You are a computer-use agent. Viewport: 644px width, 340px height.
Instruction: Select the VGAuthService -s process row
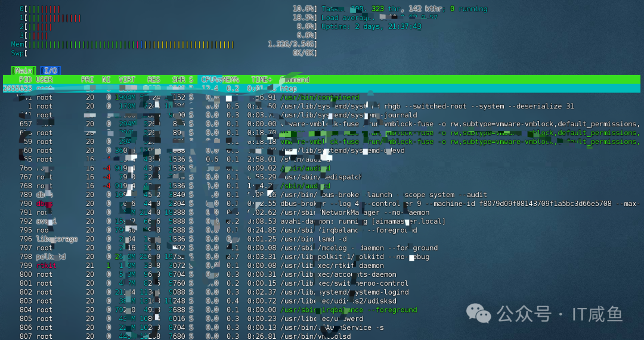tap(321, 327)
